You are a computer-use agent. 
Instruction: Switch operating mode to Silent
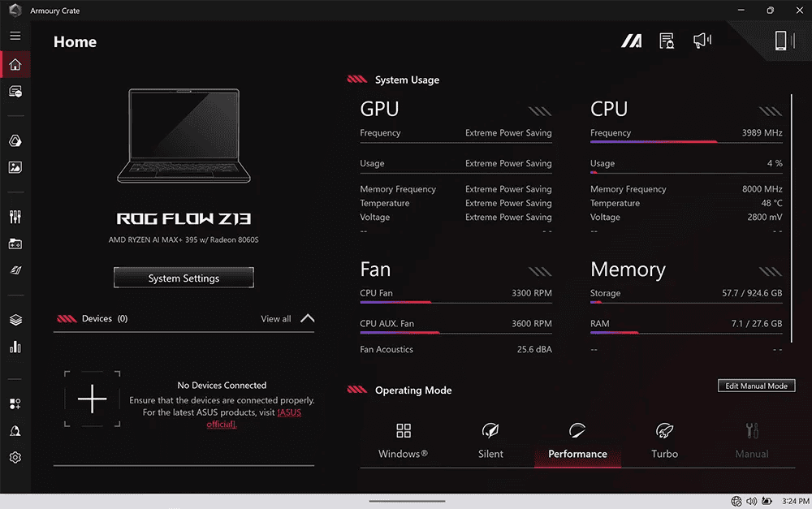pos(490,441)
